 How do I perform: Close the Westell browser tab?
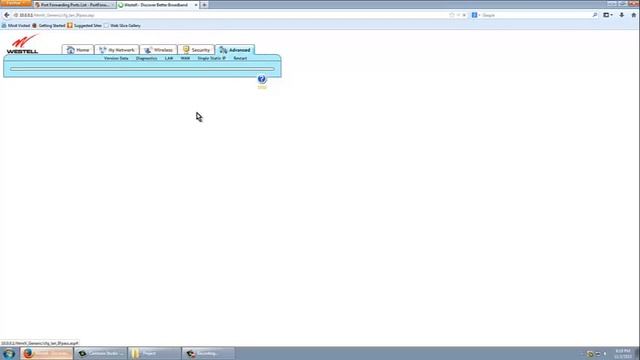tap(196, 5)
